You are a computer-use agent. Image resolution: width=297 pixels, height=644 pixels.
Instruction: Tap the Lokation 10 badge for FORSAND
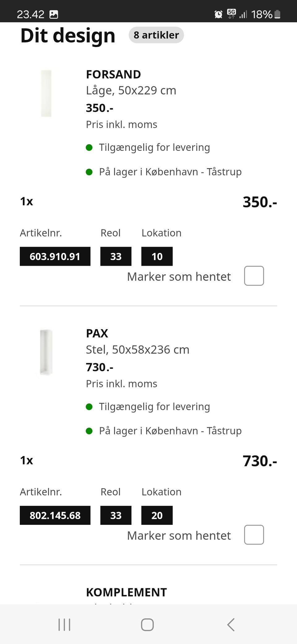(x=157, y=256)
